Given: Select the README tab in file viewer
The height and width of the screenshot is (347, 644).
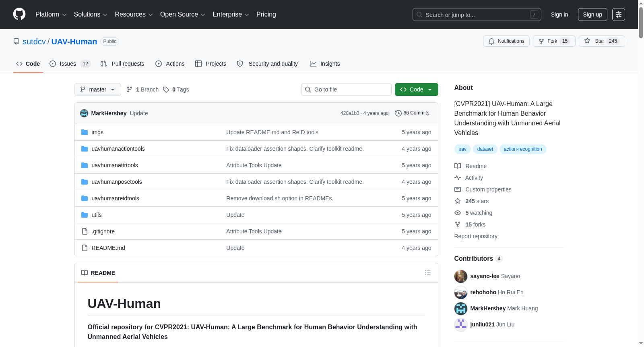Looking at the screenshot, I should 98,273.
